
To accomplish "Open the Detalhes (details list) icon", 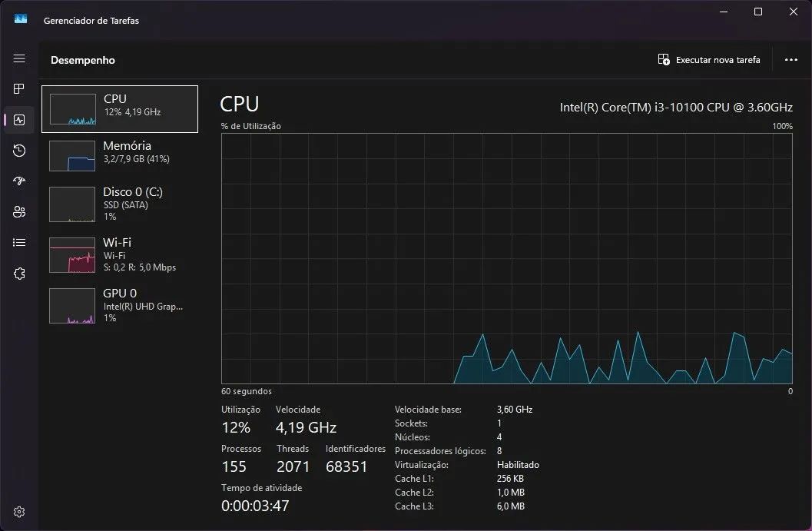I will [x=19, y=242].
